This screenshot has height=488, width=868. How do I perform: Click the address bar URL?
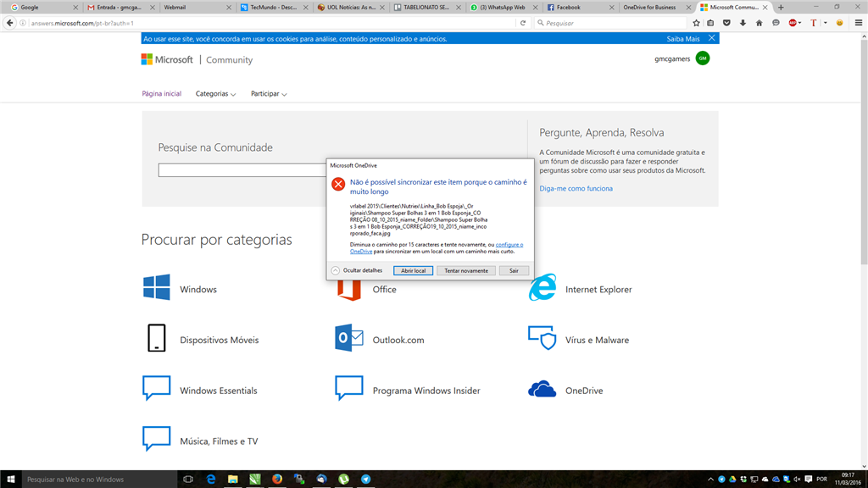[82, 23]
